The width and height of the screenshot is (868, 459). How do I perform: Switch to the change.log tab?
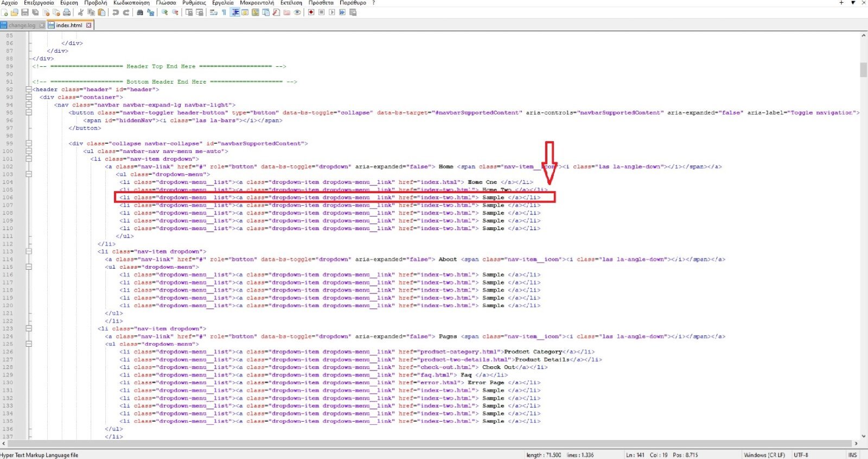[x=22, y=25]
